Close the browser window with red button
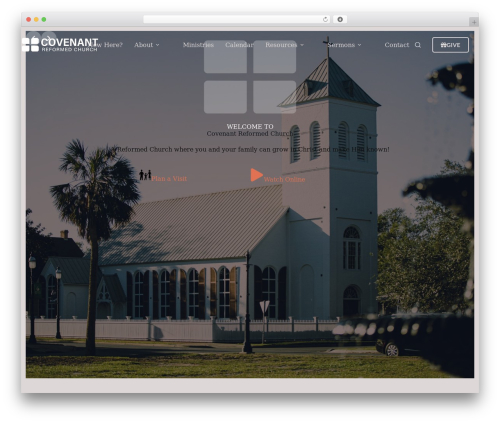Screen dimensions: 500x423 [x=29, y=19]
